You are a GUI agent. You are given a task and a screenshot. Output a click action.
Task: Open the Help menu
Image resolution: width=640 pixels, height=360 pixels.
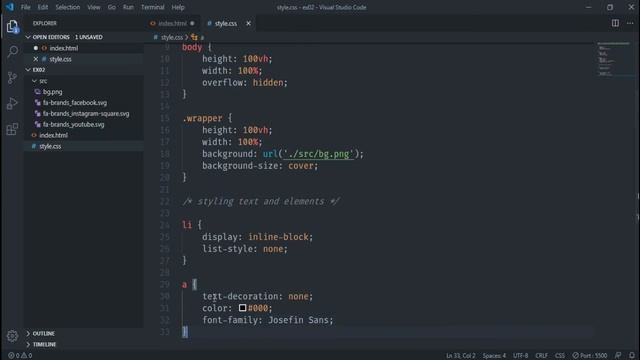tap(178, 7)
